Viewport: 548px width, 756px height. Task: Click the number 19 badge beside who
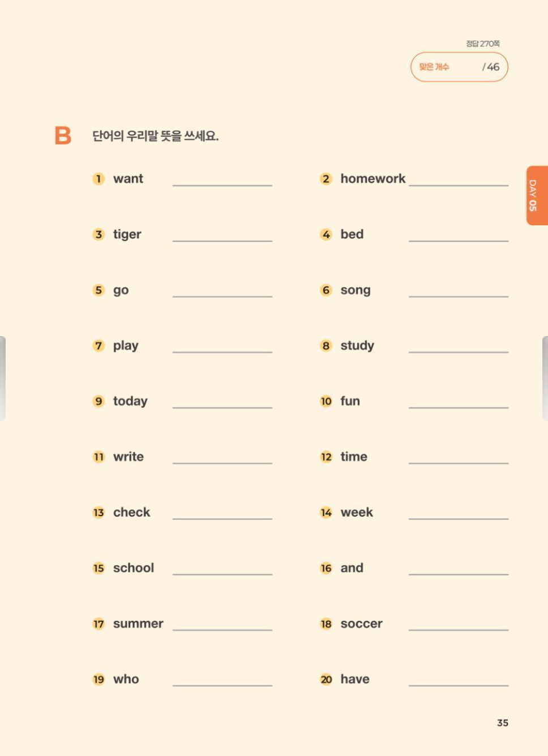(x=99, y=680)
